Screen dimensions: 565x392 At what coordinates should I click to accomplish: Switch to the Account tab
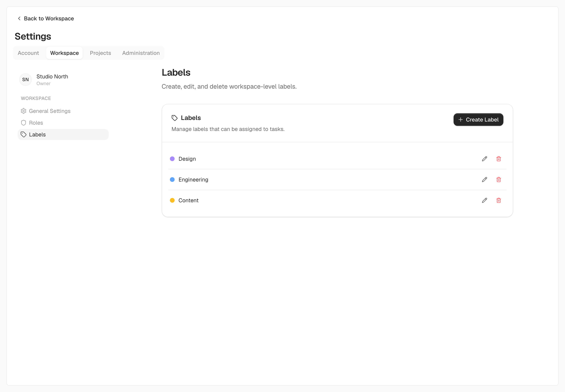coord(28,53)
